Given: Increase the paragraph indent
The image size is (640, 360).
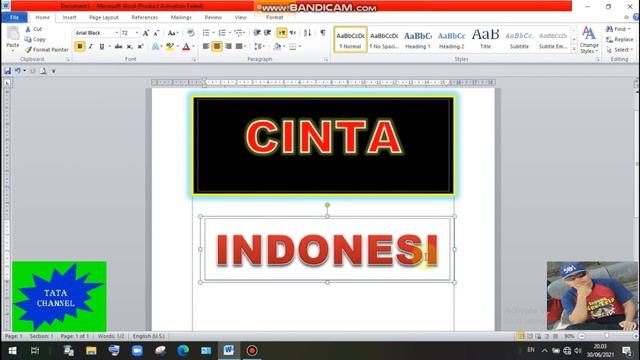Looking at the screenshot, I should [268, 33].
